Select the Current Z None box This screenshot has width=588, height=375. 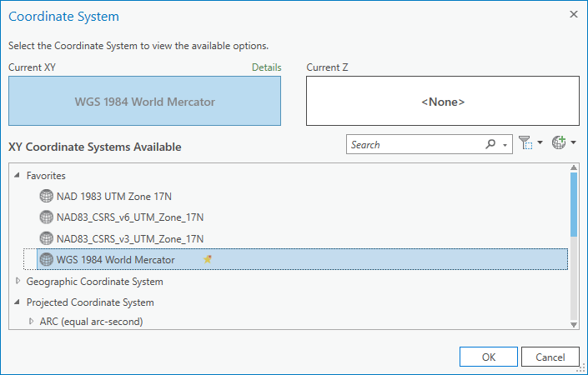coord(443,101)
